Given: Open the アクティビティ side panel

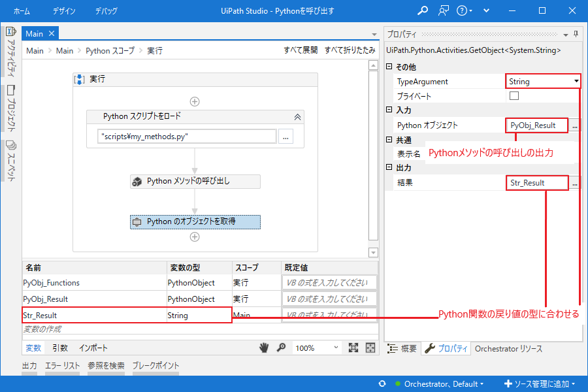Looking at the screenshot, I should click(11, 51).
